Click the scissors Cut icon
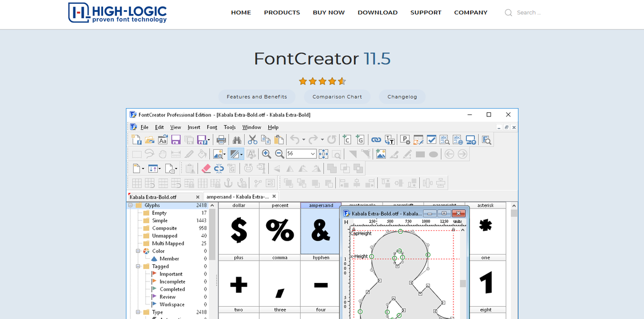644x319 pixels. [x=253, y=140]
